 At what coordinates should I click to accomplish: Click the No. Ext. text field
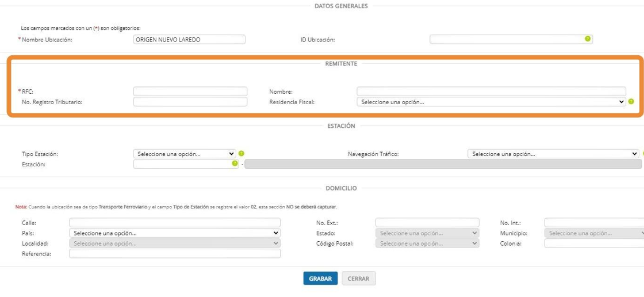click(427, 223)
